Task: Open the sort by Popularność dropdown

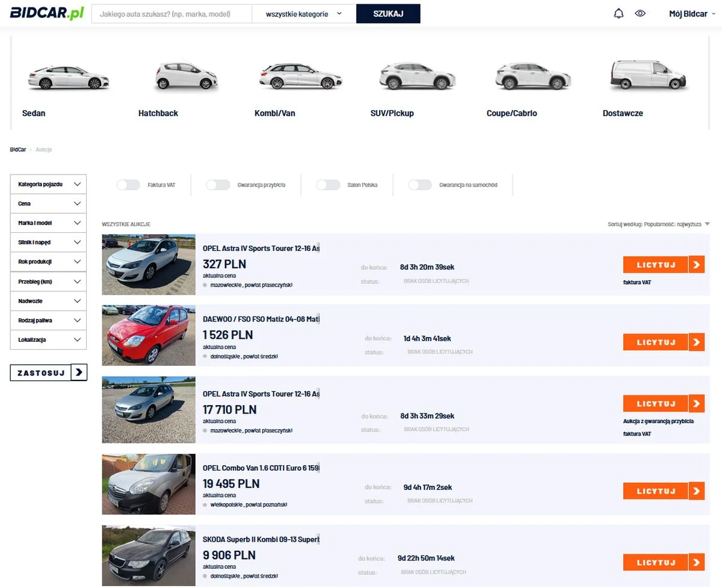Action: (659, 224)
